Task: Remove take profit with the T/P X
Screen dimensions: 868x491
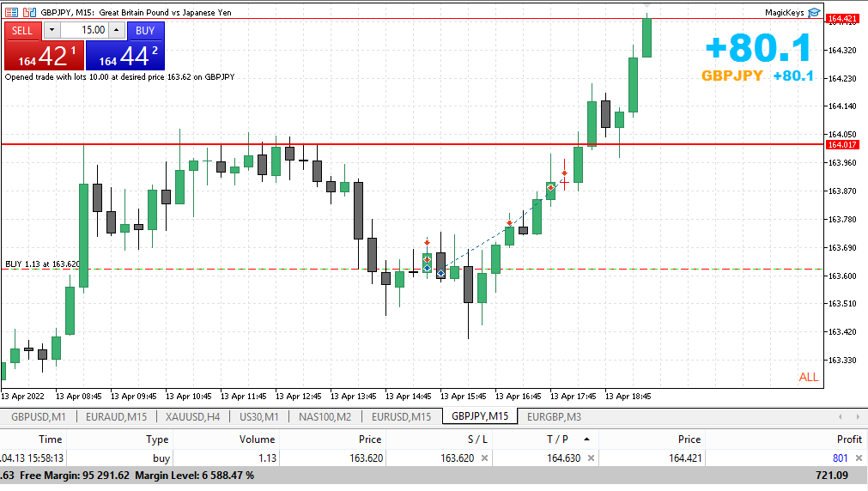Action: (591, 458)
